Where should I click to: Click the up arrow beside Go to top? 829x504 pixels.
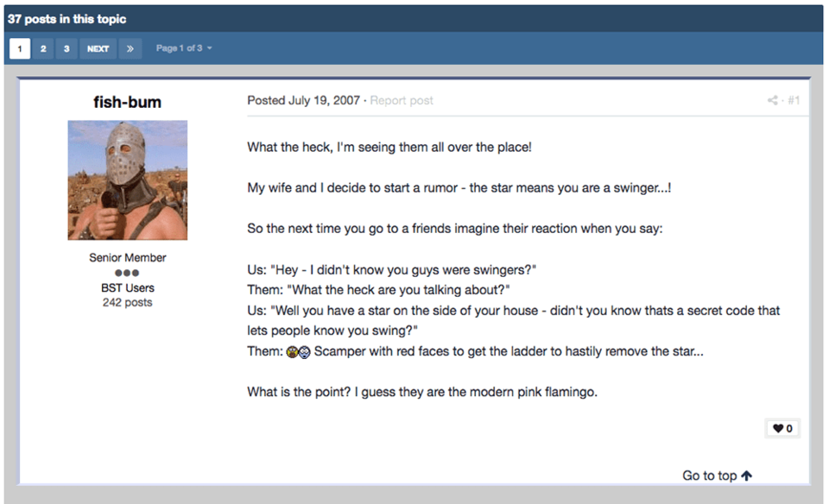click(746, 476)
